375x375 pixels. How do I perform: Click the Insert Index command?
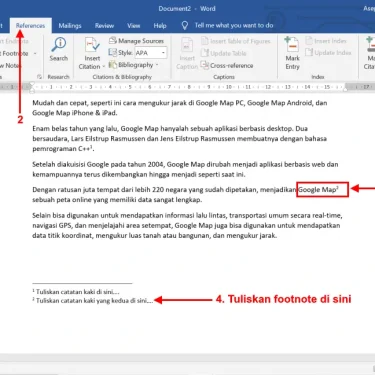tap(326, 41)
